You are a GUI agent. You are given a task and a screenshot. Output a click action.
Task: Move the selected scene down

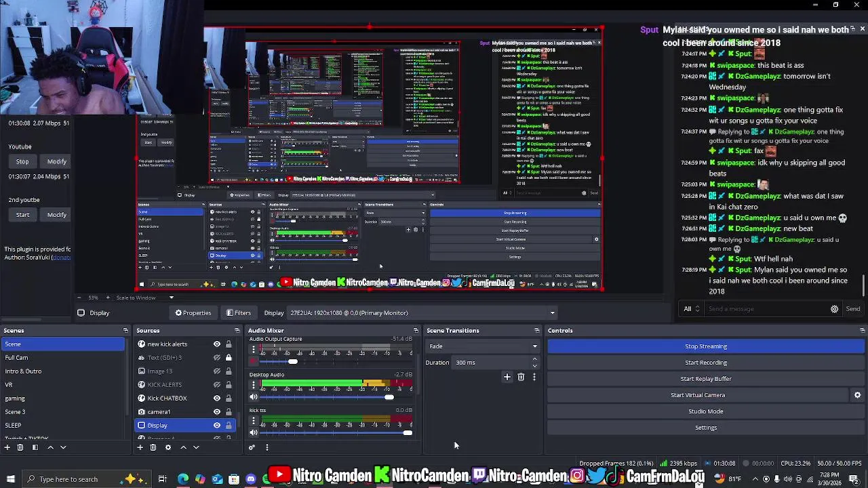[x=63, y=447]
